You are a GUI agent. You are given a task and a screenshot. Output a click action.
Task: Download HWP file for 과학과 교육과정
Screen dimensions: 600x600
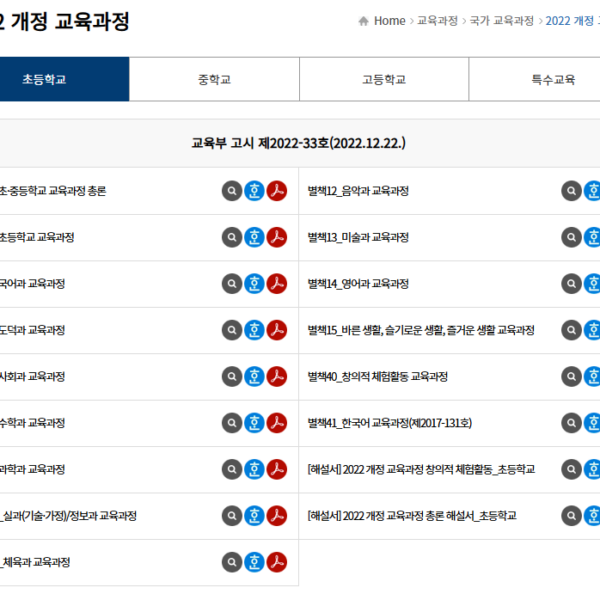[254, 470]
